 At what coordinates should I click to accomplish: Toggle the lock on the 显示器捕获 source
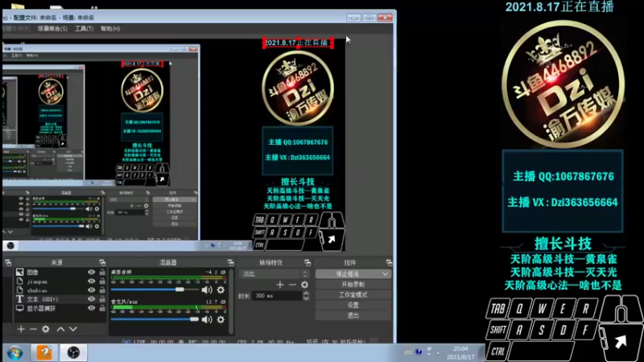pos(102,308)
